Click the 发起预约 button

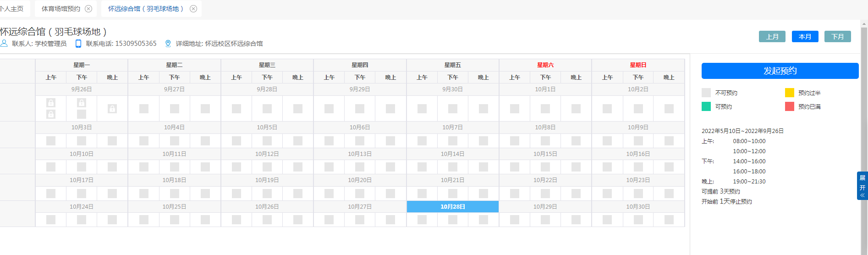click(x=780, y=71)
